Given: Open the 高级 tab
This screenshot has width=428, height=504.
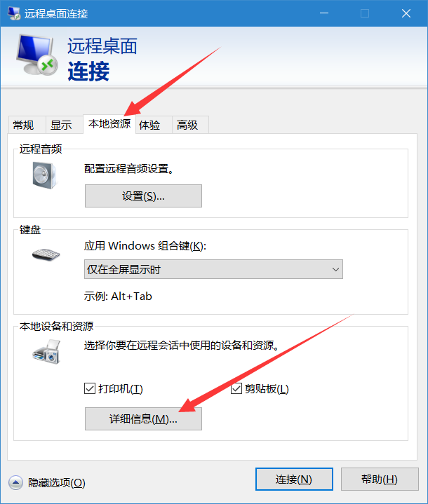Looking at the screenshot, I should click(x=187, y=125).
